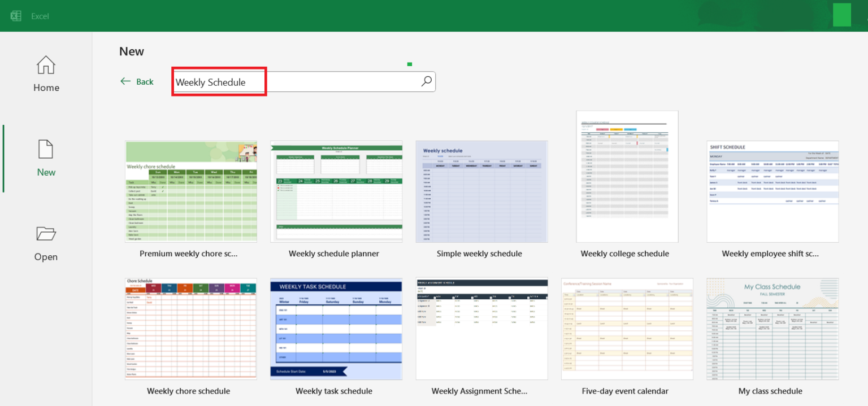Select the Home sidebar label
The image size is (868, 406).
(45, 88)
